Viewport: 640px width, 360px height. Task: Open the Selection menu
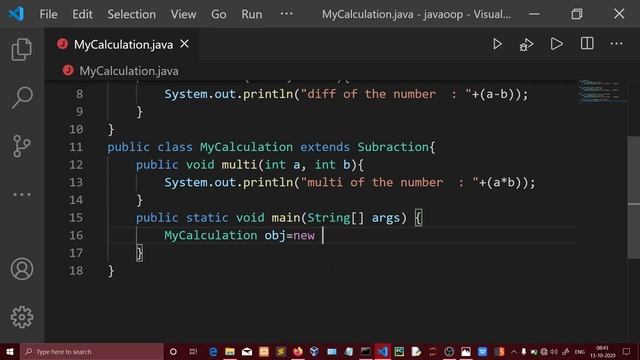coord(131,14)
